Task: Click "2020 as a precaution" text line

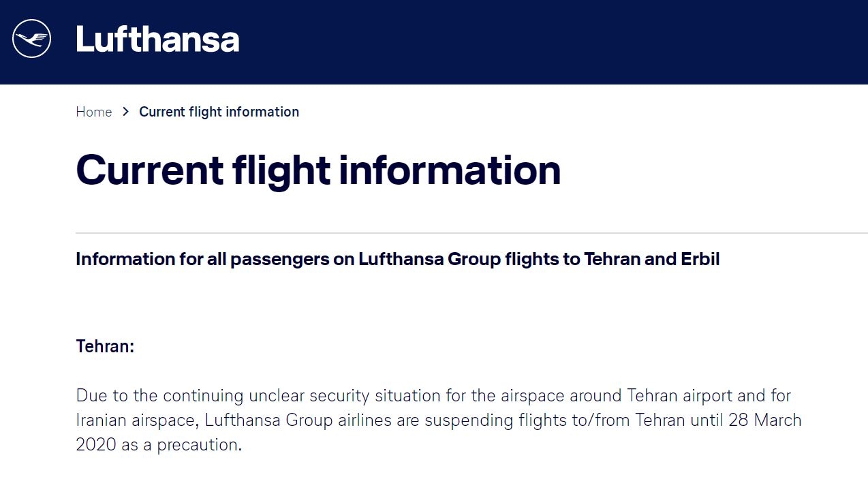Action: pyautogui.click(x=159, y=445)
